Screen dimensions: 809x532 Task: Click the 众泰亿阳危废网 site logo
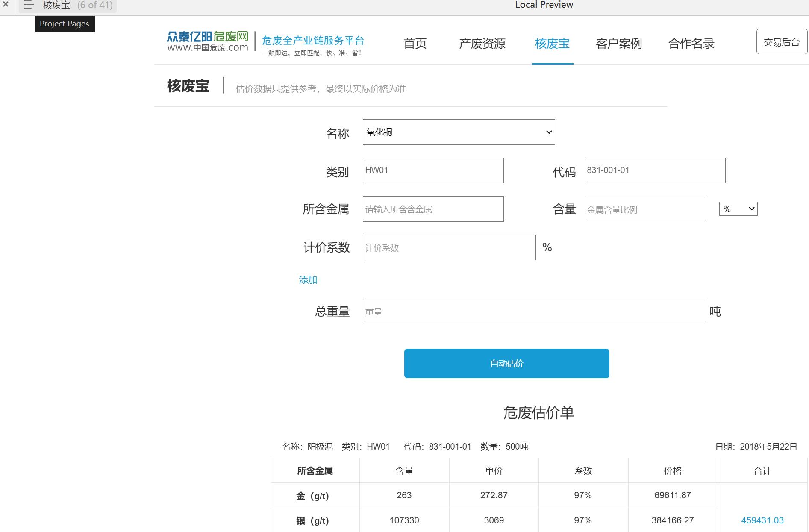tap(208, 41)
